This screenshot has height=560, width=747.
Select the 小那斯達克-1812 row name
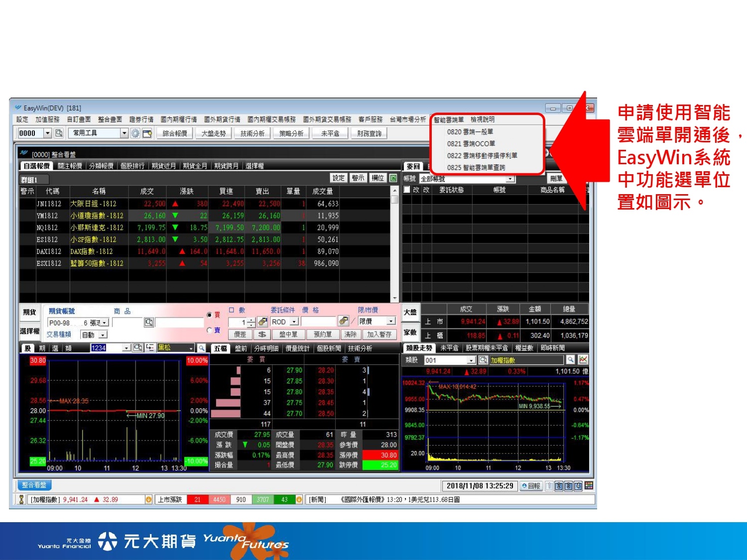click(97, 227)
